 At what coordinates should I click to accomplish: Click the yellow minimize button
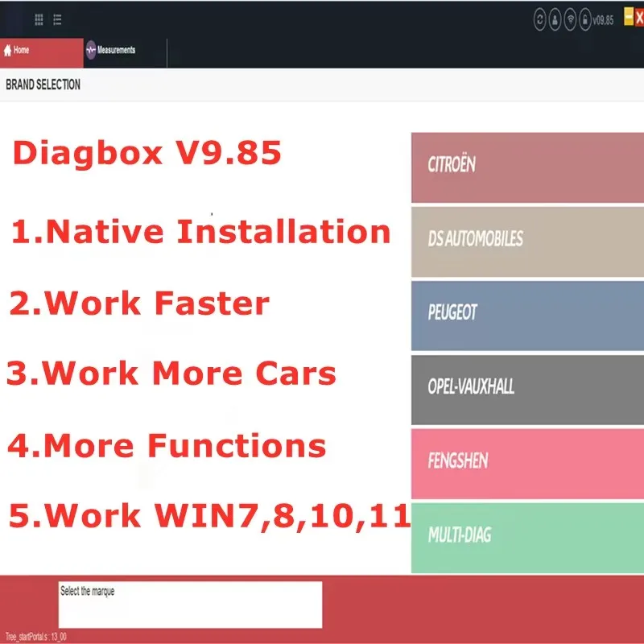coord(629,16)
